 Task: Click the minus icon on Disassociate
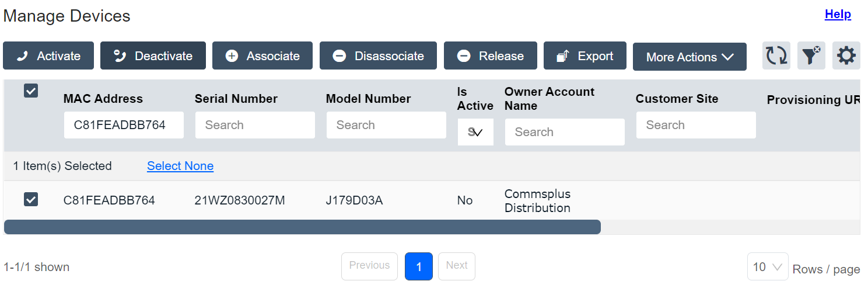pyautogui.click(x=339, y=56)
